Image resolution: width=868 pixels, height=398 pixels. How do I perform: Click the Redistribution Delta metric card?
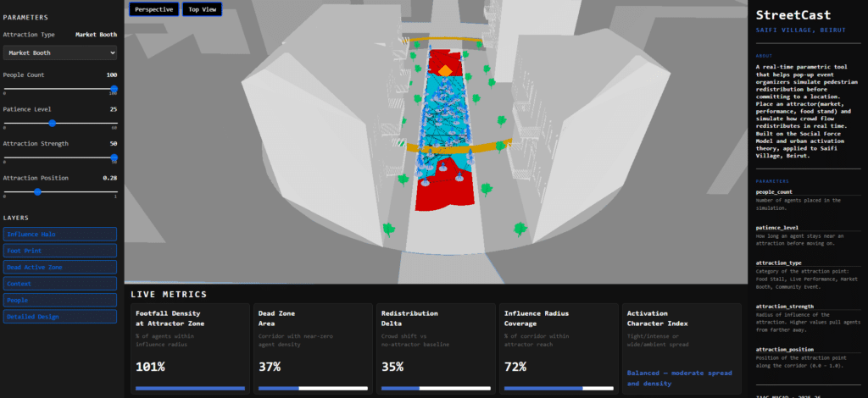pyautogui.click(x=436, y=348)
